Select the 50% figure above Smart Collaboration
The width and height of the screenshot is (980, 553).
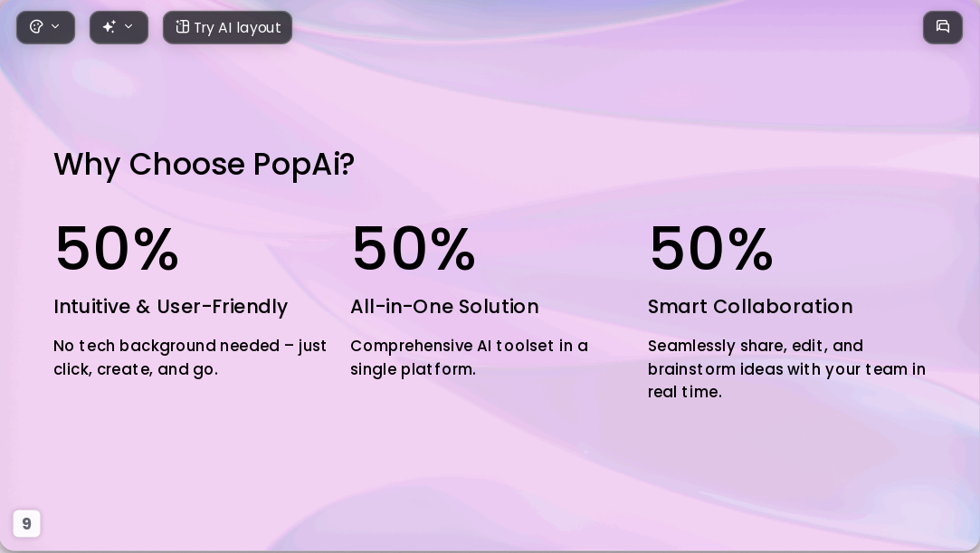pos(711,249)
